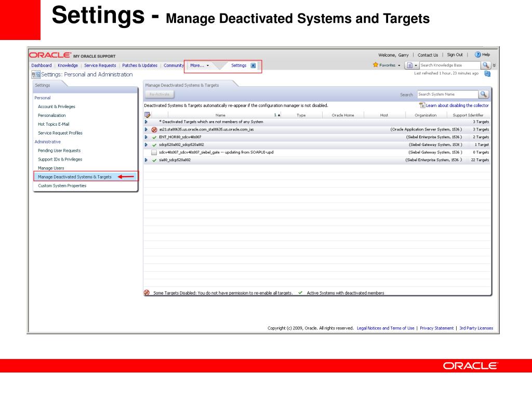Click the Oracle Home column header

(x=343, y=115)
